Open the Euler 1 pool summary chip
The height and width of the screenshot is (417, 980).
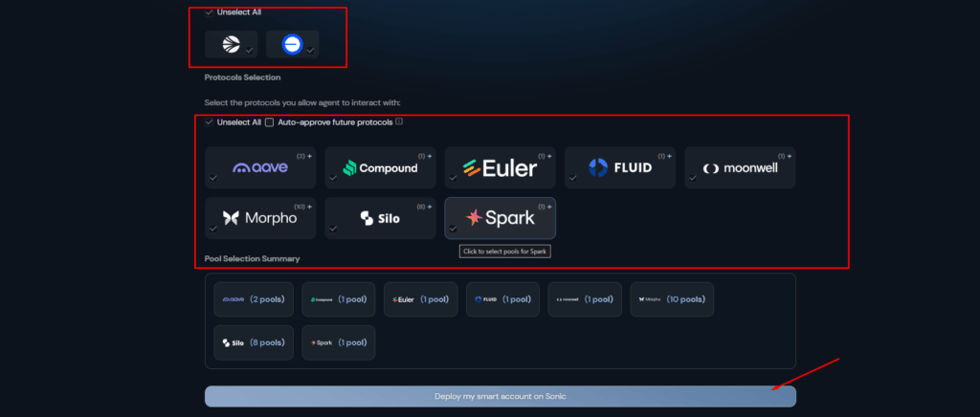coord(420,299)
